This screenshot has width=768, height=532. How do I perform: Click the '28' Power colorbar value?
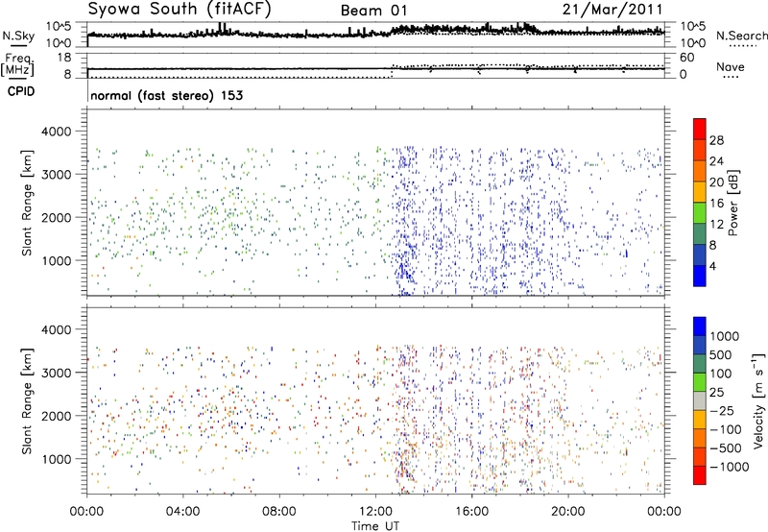(716, 140)
